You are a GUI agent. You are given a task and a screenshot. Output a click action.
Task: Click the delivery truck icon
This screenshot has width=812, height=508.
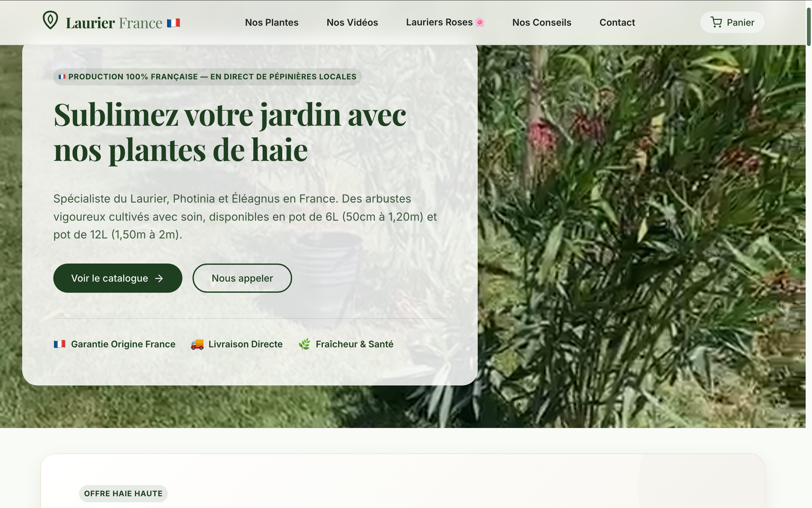coord(197,344)
